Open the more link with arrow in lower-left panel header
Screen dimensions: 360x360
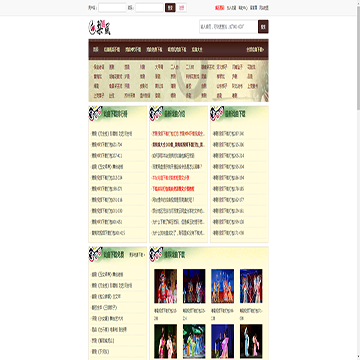[137, 255]
